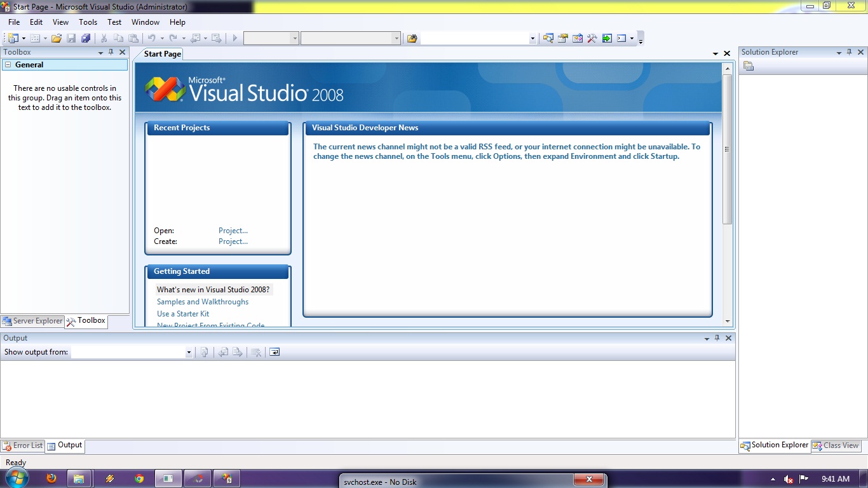
Task: Open the Properties Window toolbar icon
Action: click(x=562, y=38)
